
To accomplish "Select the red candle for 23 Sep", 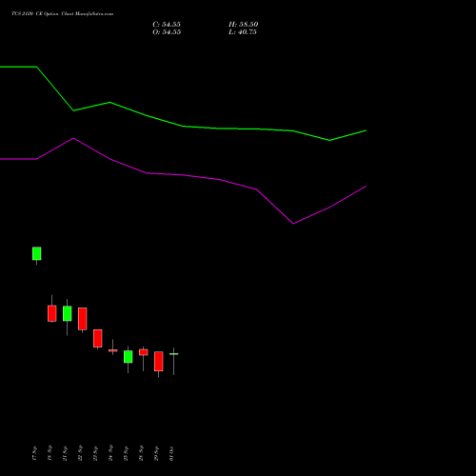I will tap(98, 338).
